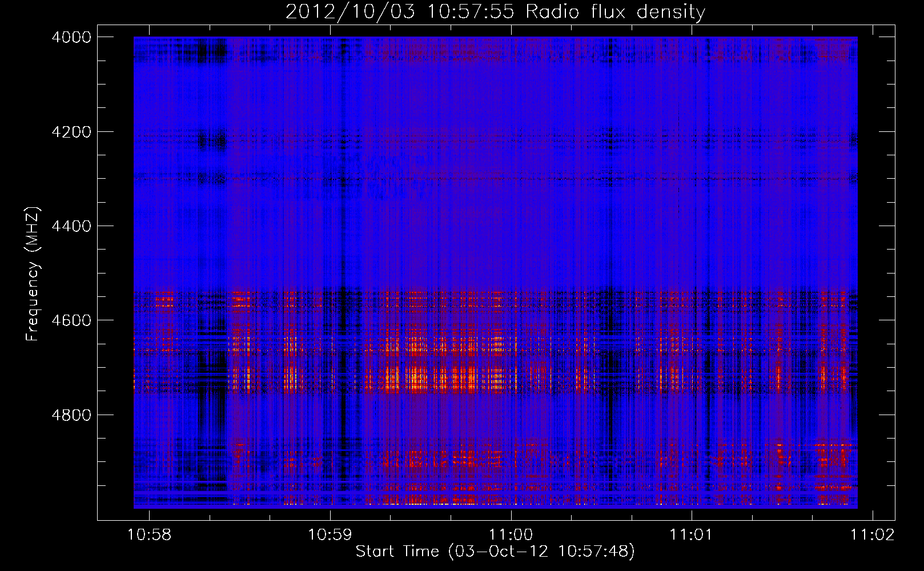Image resolution: width=924 pixels, height=571 pixels.
Task: Click the 4200 frequency tick label
Action: pos(71,132)
